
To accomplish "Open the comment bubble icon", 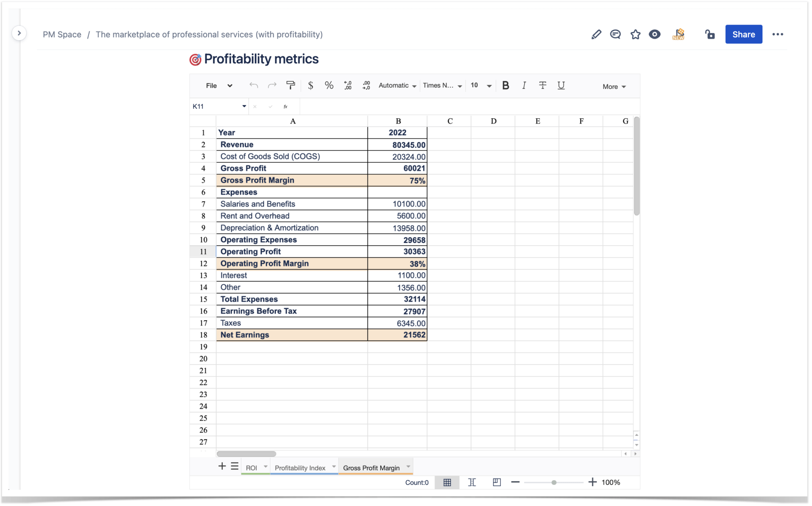I will pyautogui.click(x=615, y=34).
